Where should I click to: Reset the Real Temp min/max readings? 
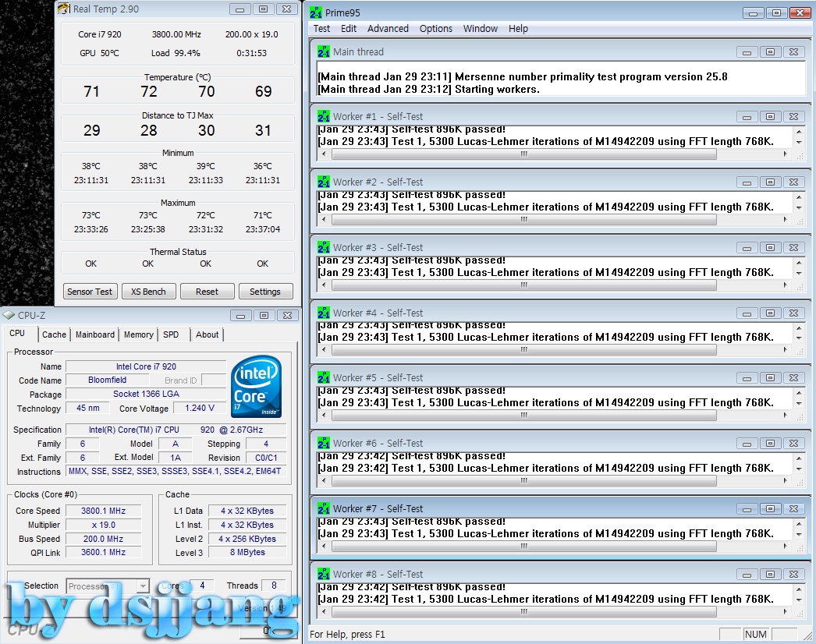(x=207, y=292)
